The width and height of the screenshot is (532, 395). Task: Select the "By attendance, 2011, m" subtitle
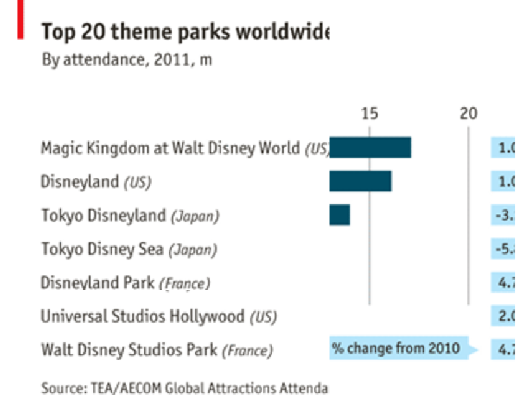click(127, 60)
